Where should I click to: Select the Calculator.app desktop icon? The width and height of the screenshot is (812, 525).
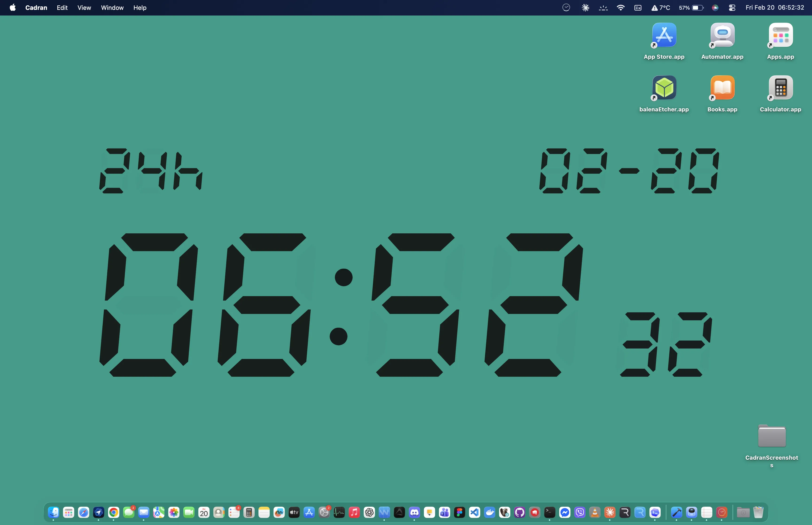tap(780, 88)
